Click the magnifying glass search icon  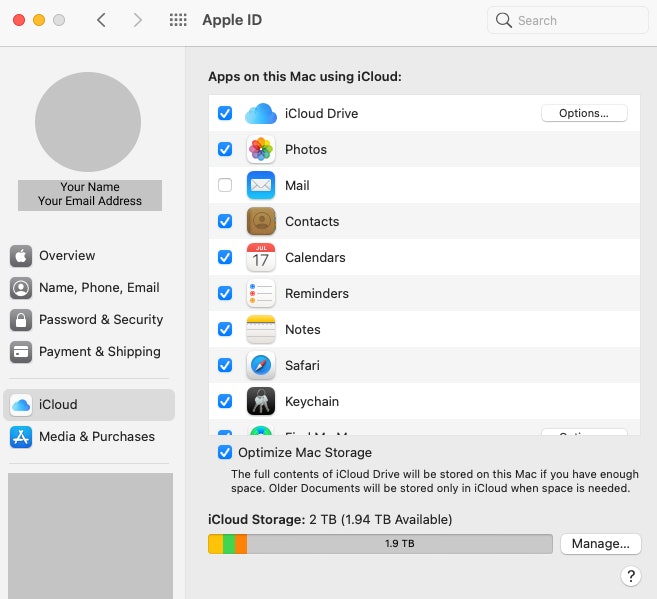(503, 20)
